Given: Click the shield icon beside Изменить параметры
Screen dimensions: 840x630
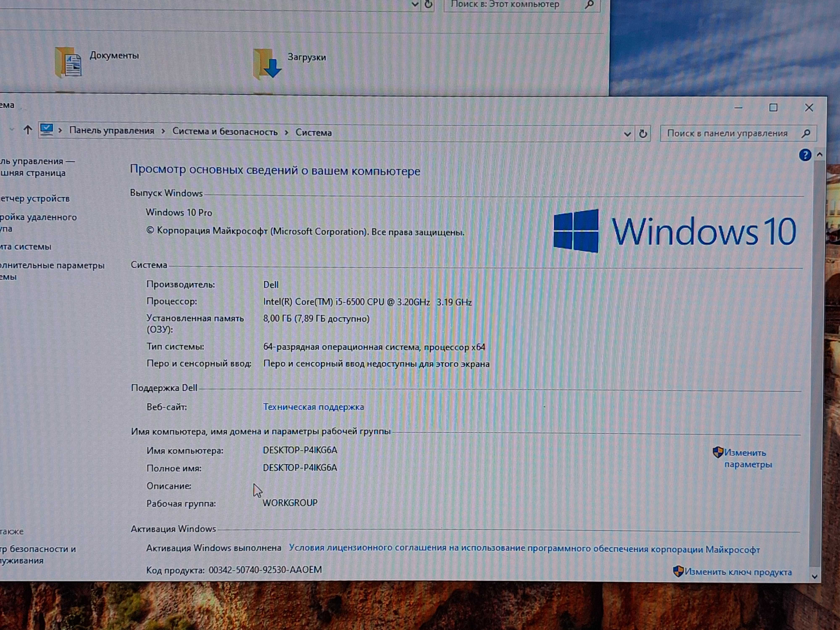Looking at the screenshot, I should tap(717, 452).
